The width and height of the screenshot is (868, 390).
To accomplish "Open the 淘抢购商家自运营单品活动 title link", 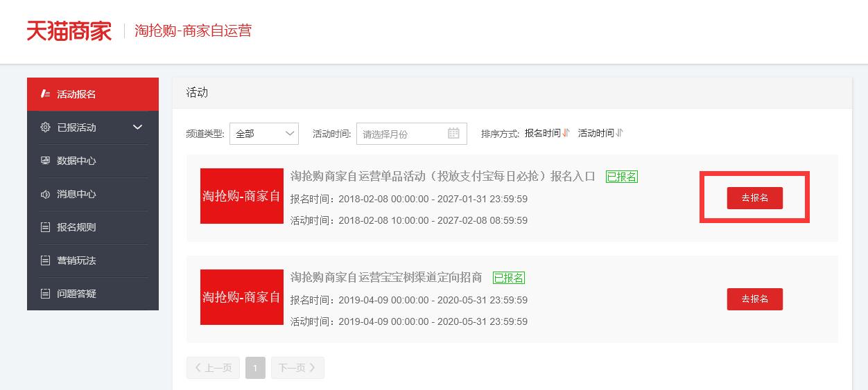I will pos(443,176).
